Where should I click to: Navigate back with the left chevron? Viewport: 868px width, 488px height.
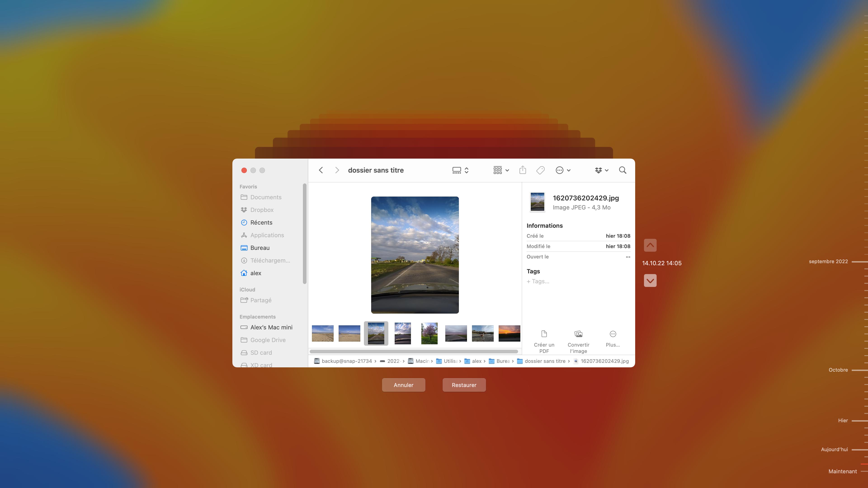click(x=321, y=170)
